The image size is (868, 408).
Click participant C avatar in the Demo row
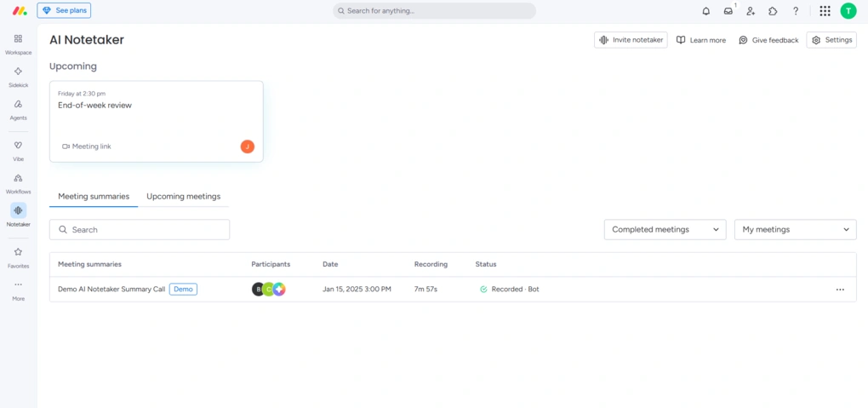pos(268,290)
